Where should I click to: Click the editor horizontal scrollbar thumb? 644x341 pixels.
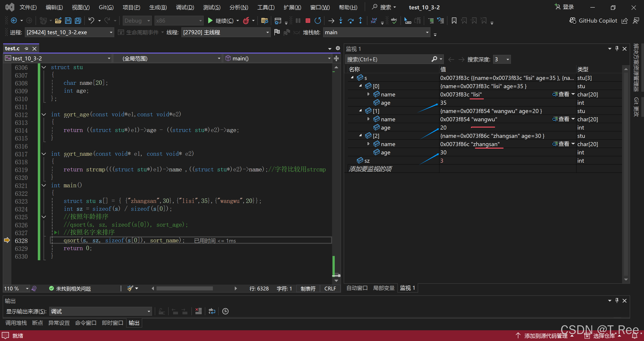click(x=184, y=288)
